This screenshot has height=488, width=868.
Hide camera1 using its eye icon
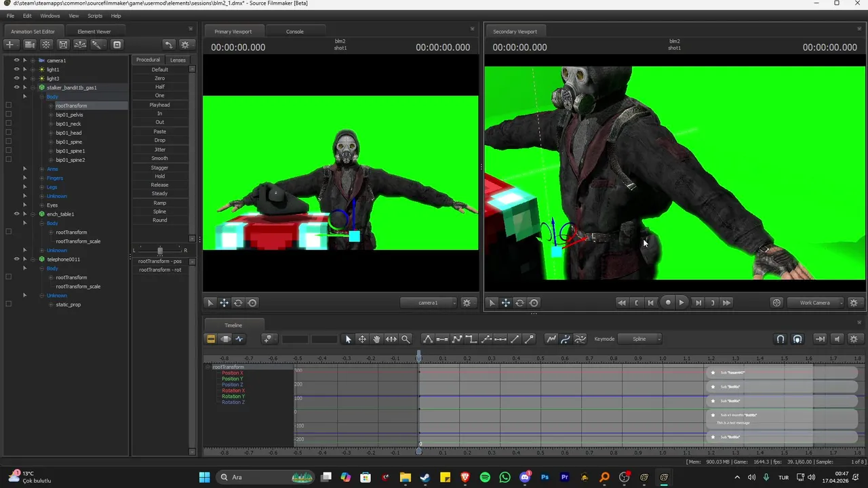pos(16,60)
